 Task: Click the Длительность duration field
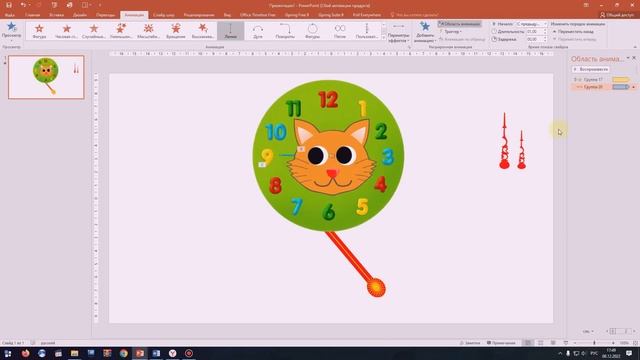pos(536,31)
